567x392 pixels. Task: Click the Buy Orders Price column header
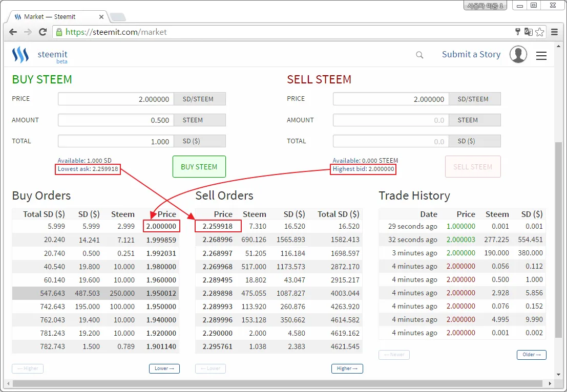coord(166,214)
